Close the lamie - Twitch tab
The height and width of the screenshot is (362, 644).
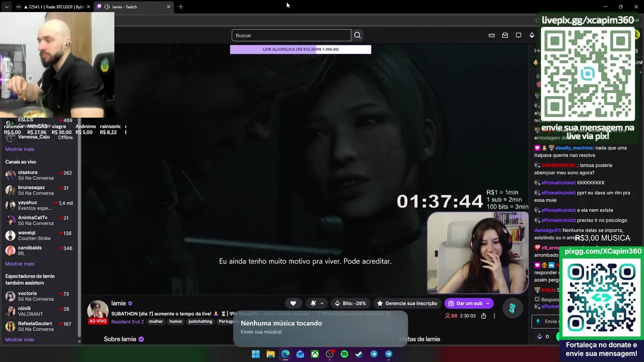[x=169, y=7]
